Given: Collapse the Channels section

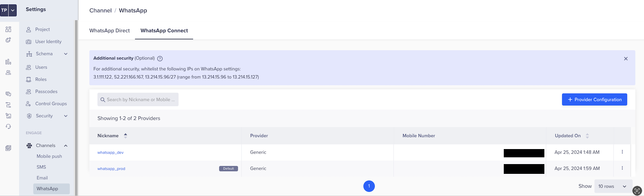Looking at the screenshot, I should point(66,146).
